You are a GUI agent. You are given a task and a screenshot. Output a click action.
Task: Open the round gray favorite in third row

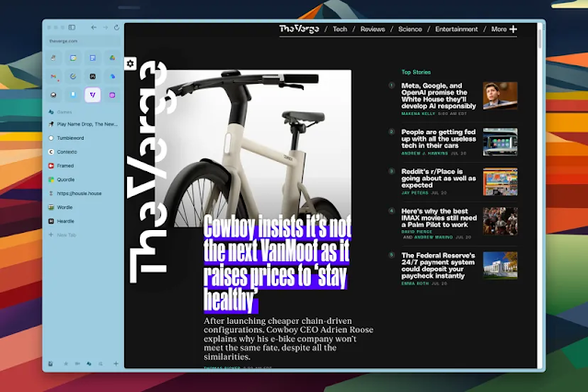pos(53,95)
